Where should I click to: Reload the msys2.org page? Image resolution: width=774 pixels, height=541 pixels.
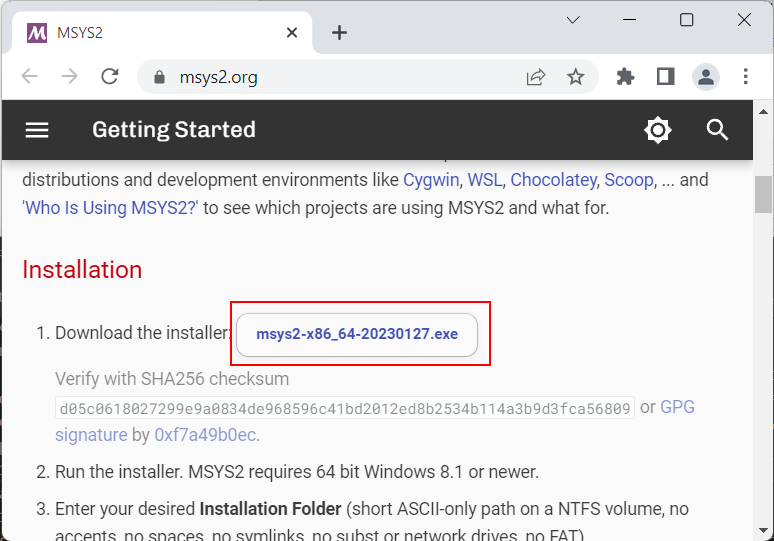(x=110, y=77)
